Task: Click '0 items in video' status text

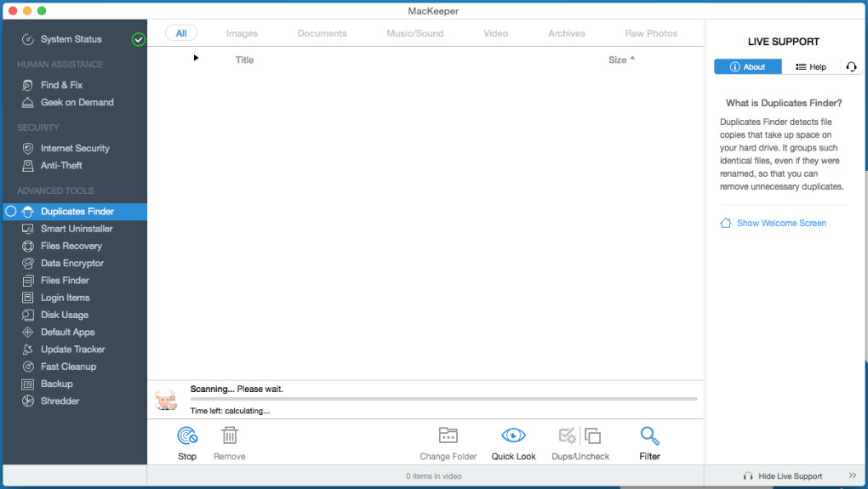Action: [433, 475]
